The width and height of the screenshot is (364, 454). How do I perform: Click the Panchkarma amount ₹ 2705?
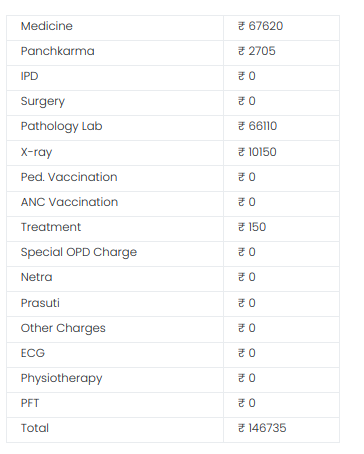[257, 51]
